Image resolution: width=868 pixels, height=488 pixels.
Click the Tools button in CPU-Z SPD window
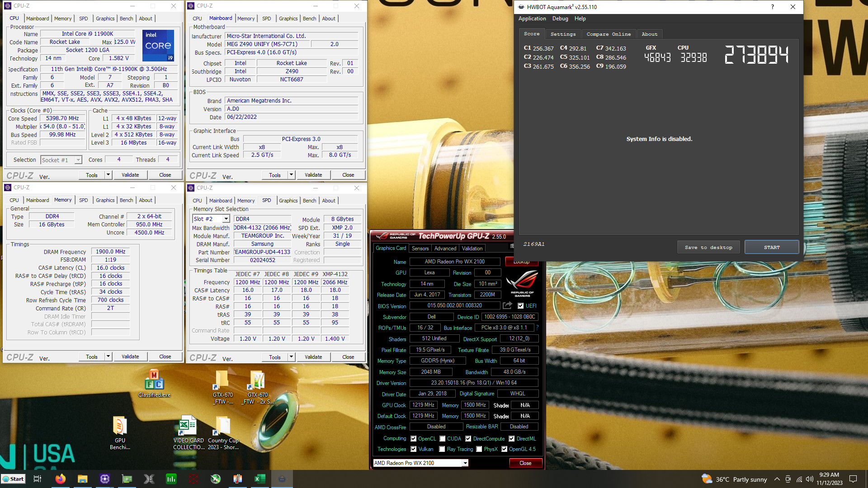click(x=274, y=357)
